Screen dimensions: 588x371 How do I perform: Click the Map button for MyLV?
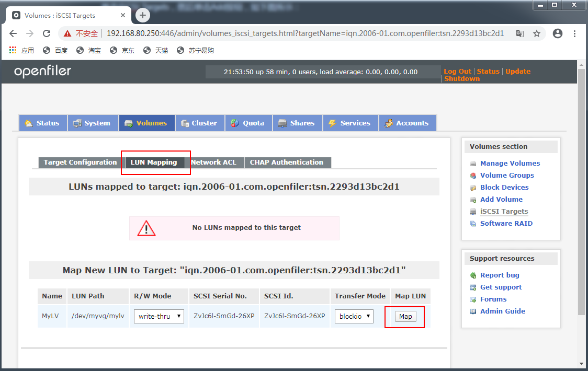click(404, 316)
